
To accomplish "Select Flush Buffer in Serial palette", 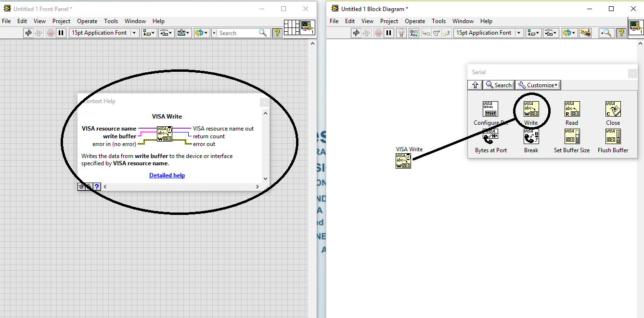I will point(613,136).
